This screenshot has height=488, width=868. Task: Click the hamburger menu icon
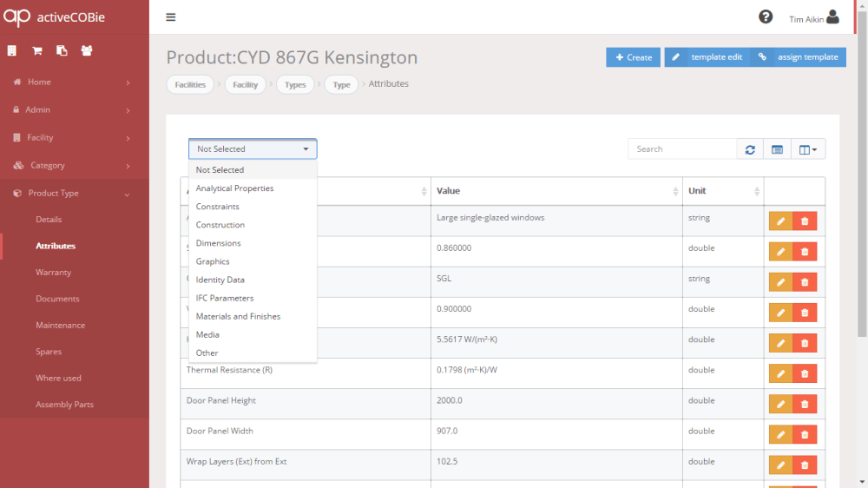point(170,17)
